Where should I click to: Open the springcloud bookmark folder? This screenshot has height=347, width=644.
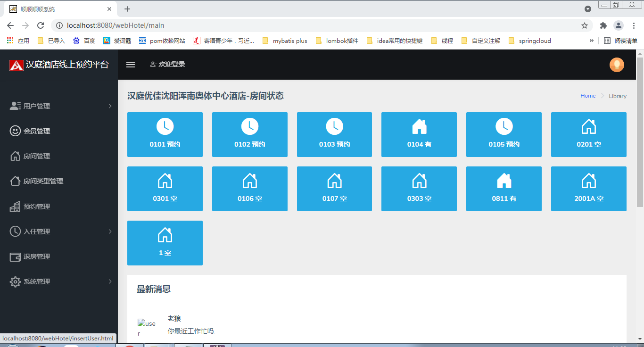[530, 41]
